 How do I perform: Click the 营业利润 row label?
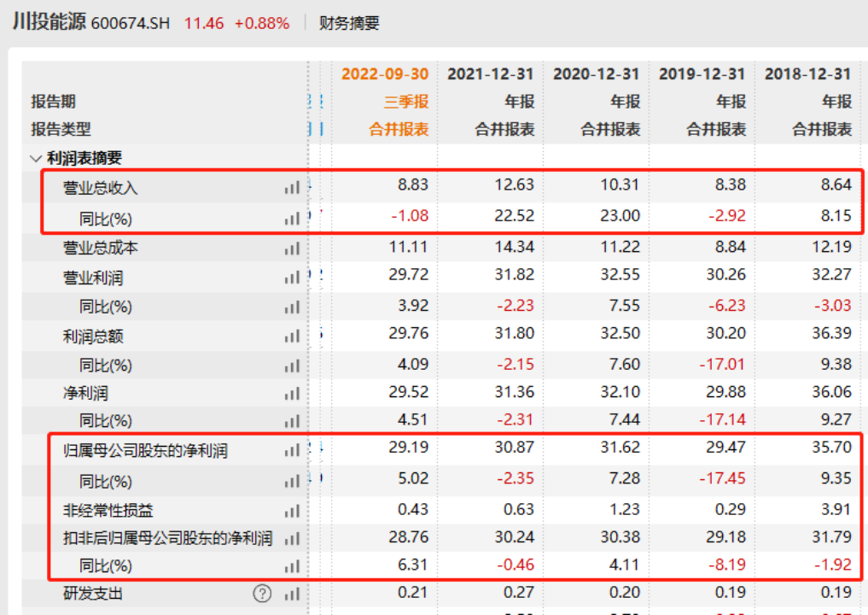(x=92, y=278)
